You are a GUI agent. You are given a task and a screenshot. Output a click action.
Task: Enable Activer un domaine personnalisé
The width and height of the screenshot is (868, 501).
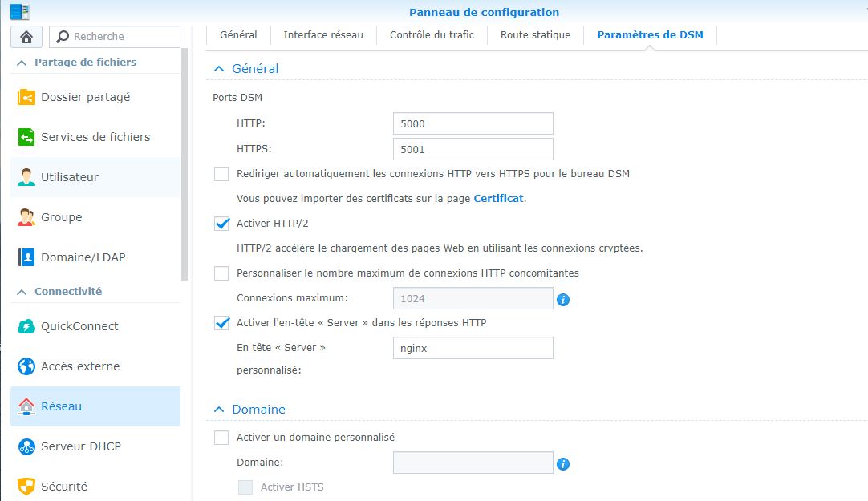click(221, 438)
